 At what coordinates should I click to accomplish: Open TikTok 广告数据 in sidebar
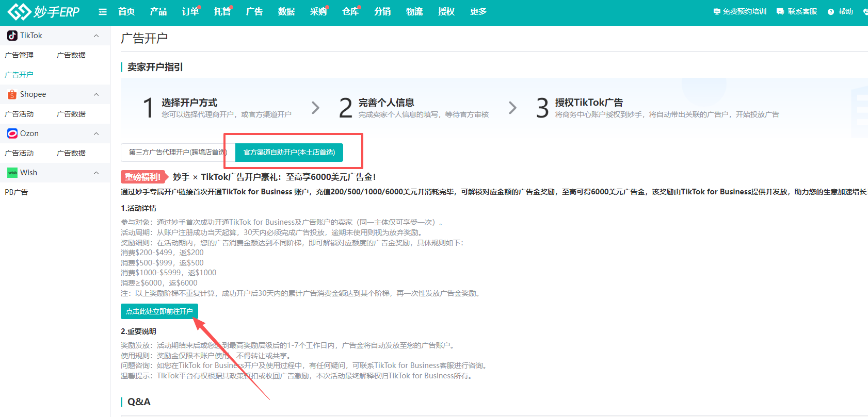tap(71, 55)
